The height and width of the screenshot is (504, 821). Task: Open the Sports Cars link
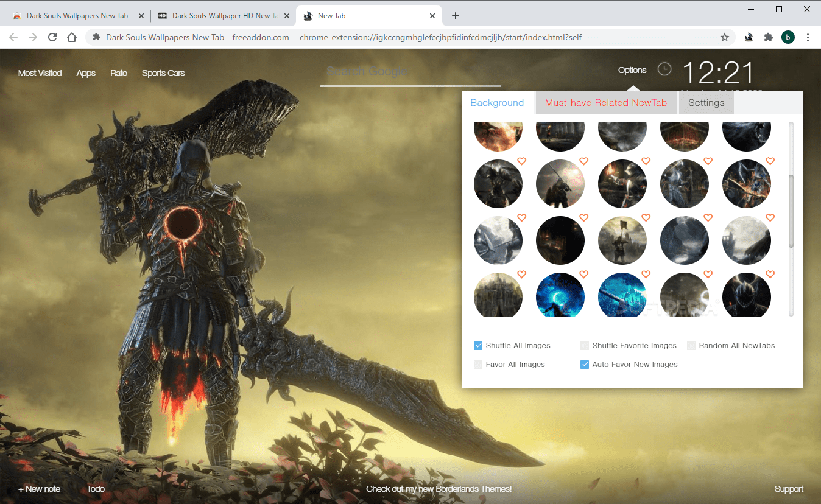[x=163, y=73]
